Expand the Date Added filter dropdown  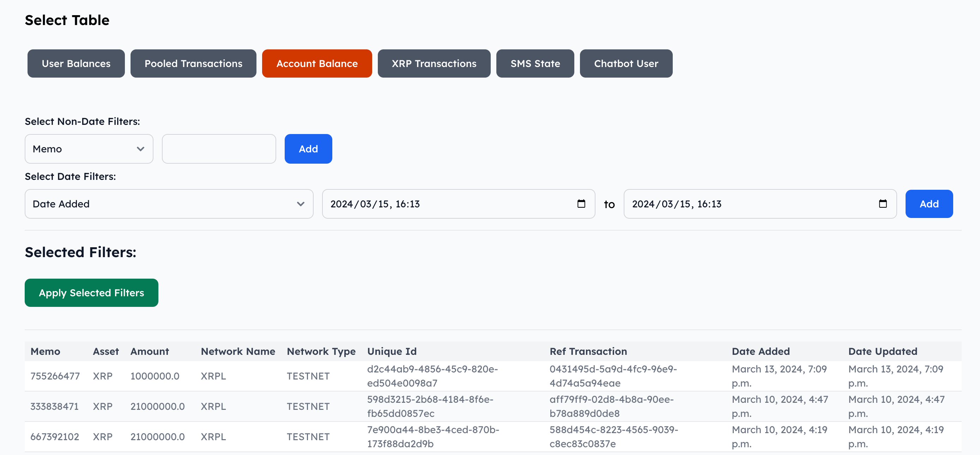click(169, 204)
